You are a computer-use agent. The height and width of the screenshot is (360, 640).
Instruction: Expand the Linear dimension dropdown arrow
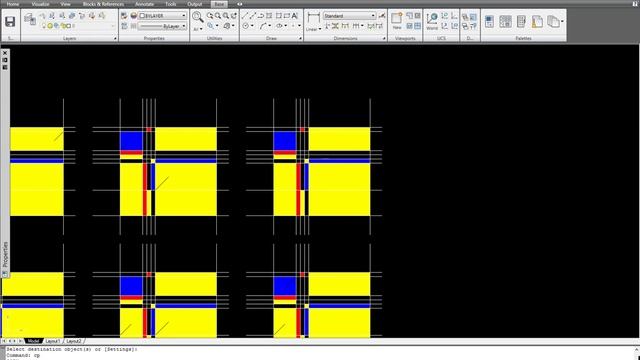[320, 29]
